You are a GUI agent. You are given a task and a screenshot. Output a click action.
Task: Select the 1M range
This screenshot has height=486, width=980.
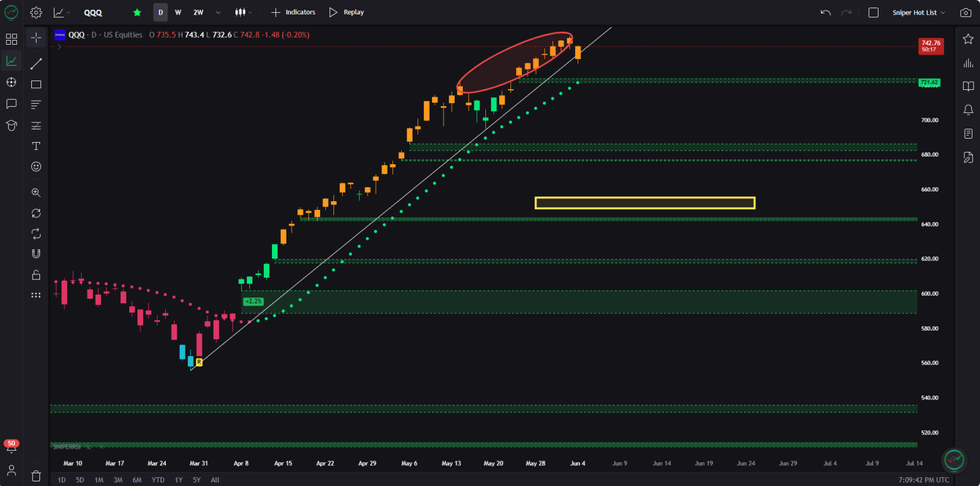99,480
